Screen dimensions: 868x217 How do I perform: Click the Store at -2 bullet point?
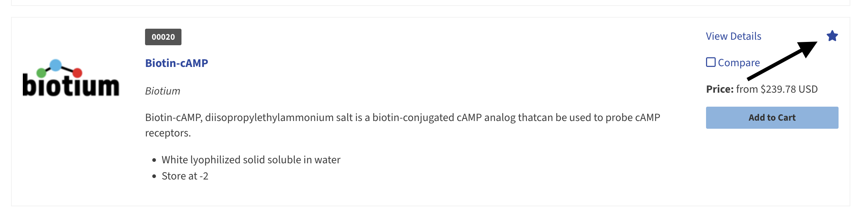point(185,176)
